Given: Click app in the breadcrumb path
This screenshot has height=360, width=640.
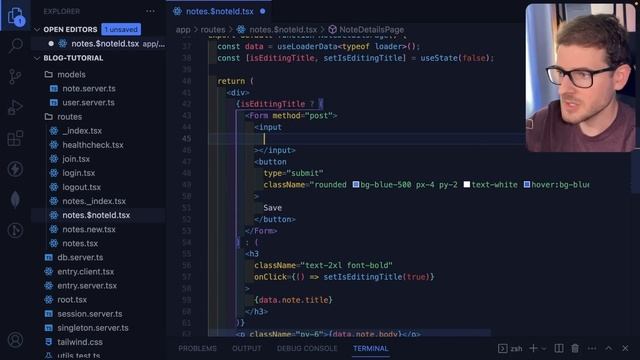Looking at the screenshot, I should [183, 29].
